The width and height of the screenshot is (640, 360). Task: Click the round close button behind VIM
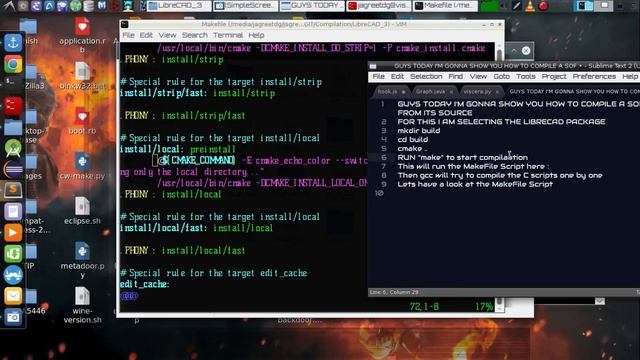[526, 51]
